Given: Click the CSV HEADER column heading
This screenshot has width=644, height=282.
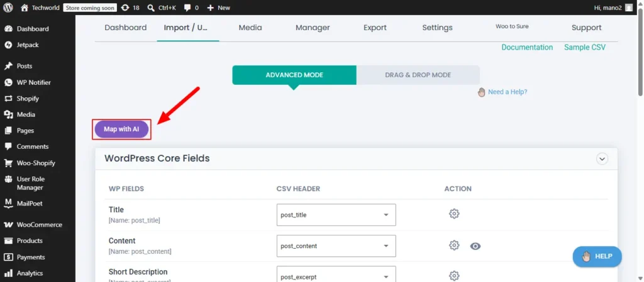Looking at the screenshot, I should (x=298, y=188).
